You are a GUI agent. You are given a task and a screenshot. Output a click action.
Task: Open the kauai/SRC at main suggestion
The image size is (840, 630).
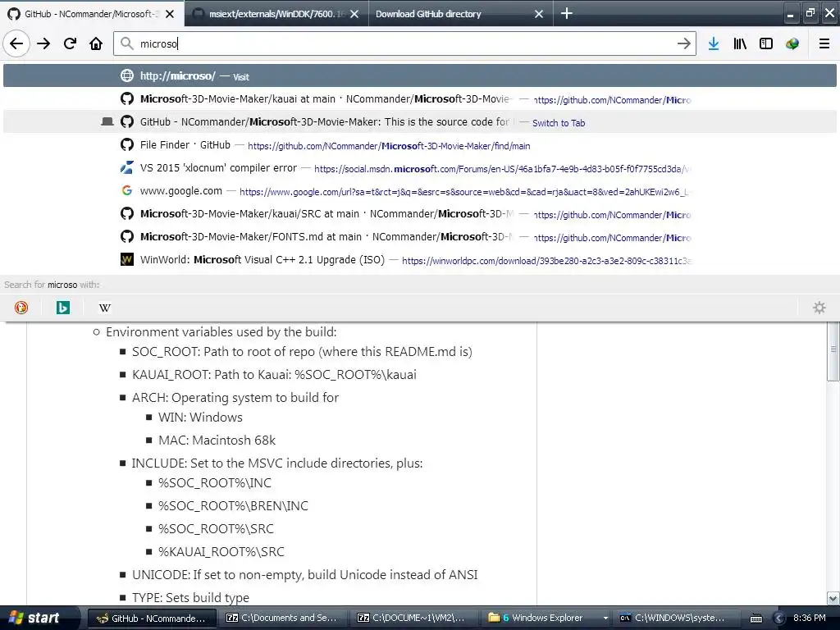420,214
